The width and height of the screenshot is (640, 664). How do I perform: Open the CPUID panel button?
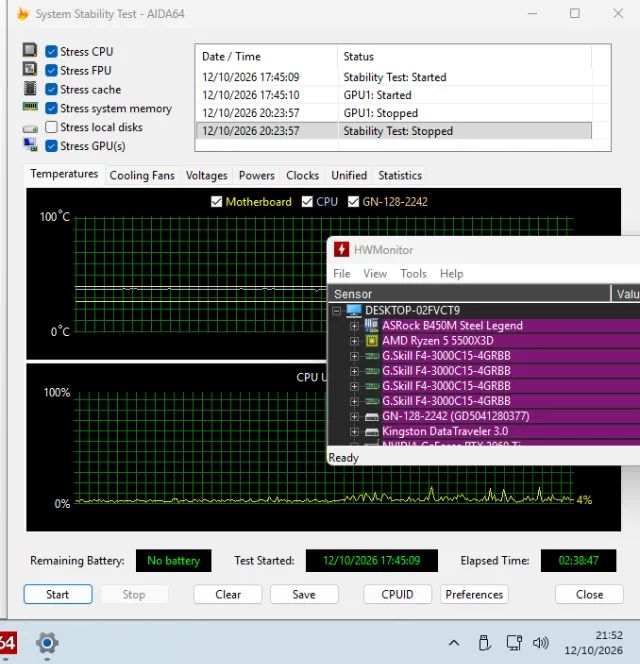(x=397, y=595)
